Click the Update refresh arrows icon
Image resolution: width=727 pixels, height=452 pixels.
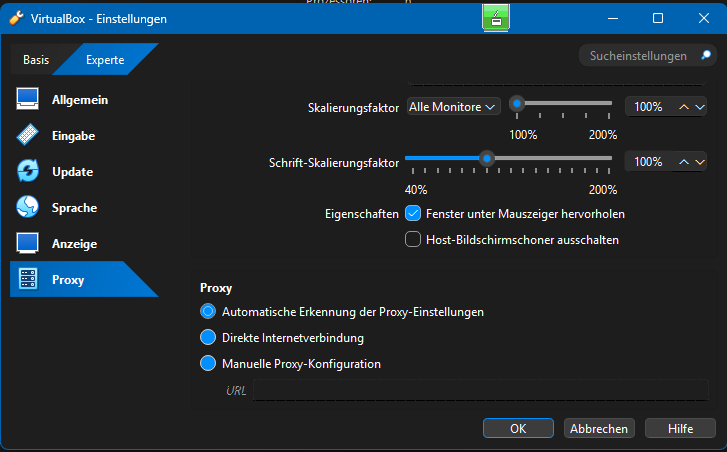coord(27,171)
